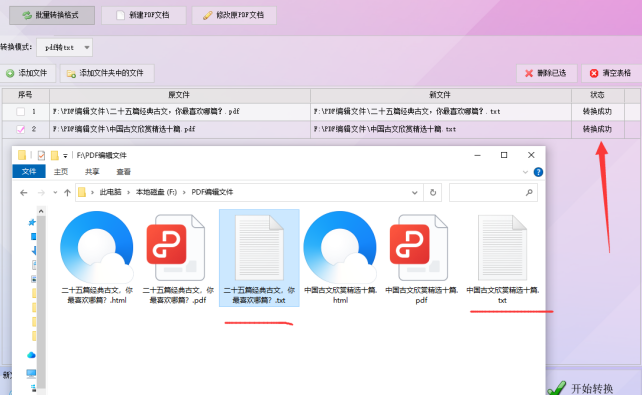This screenshot has height=396, width=643.
Task: Select the 中国古文欣赏精选十篇.pdf file
Action: tap(421, 258)
